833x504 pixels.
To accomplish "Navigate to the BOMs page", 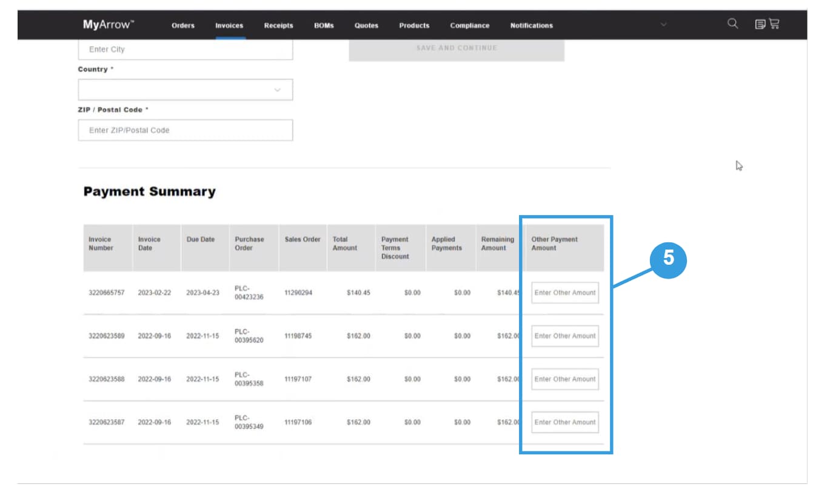I will (324, 25).
